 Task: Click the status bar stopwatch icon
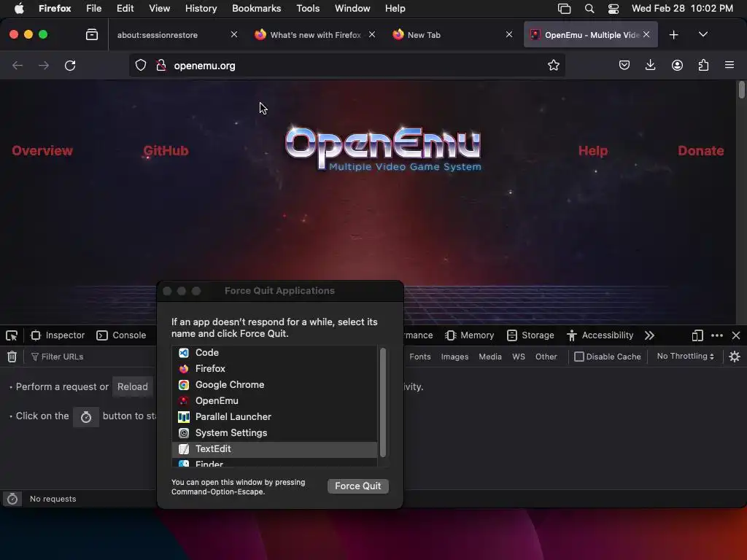tap(12, 499)
